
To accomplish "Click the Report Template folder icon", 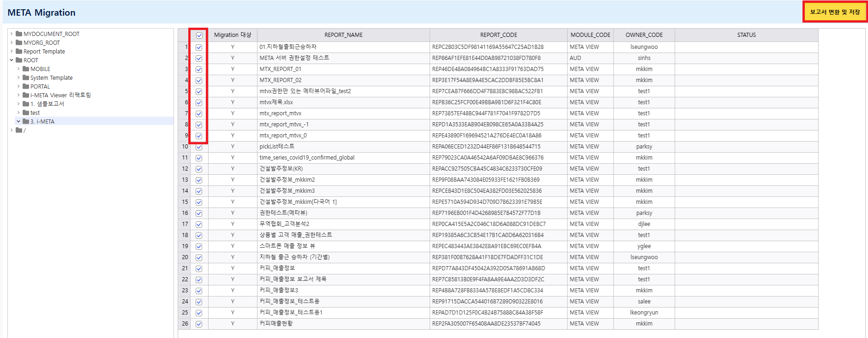I will pyautogui.click(x=19, y=51).
